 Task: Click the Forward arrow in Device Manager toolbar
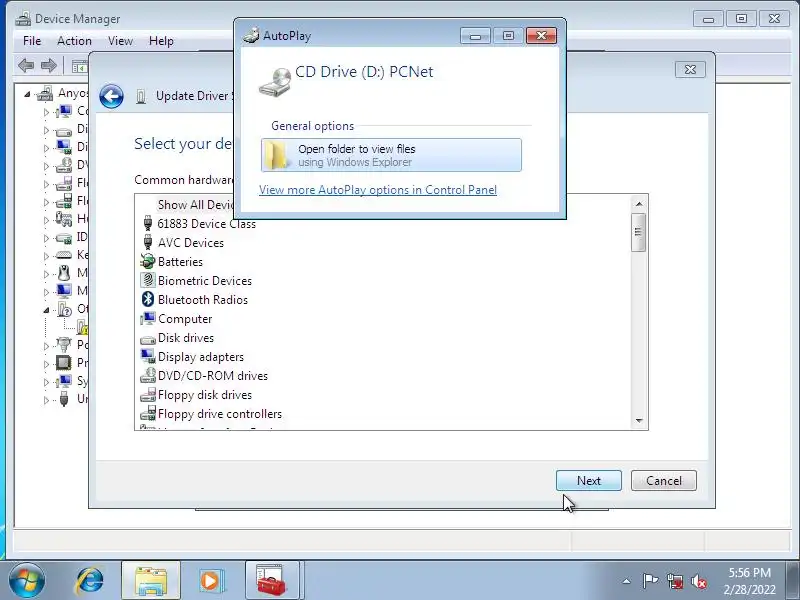(x=48, y=65)
